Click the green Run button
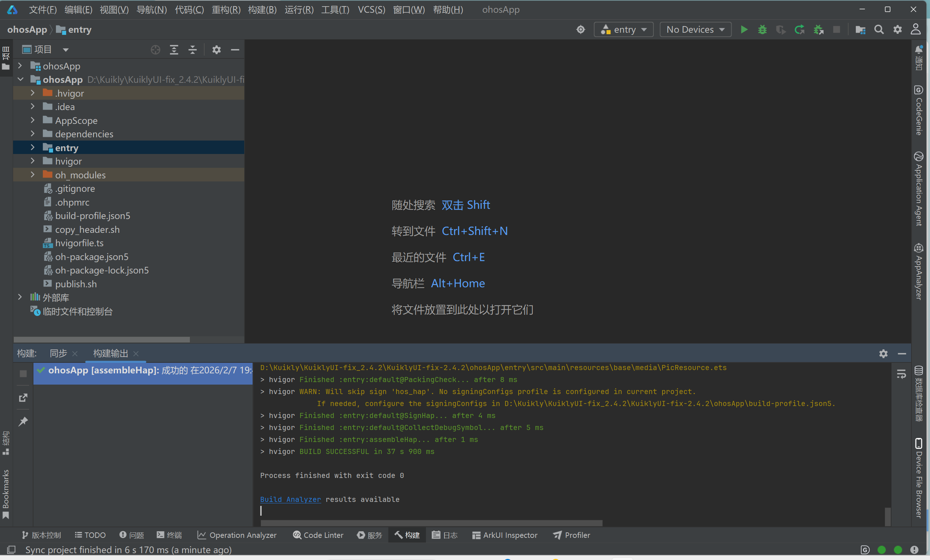 744,29
